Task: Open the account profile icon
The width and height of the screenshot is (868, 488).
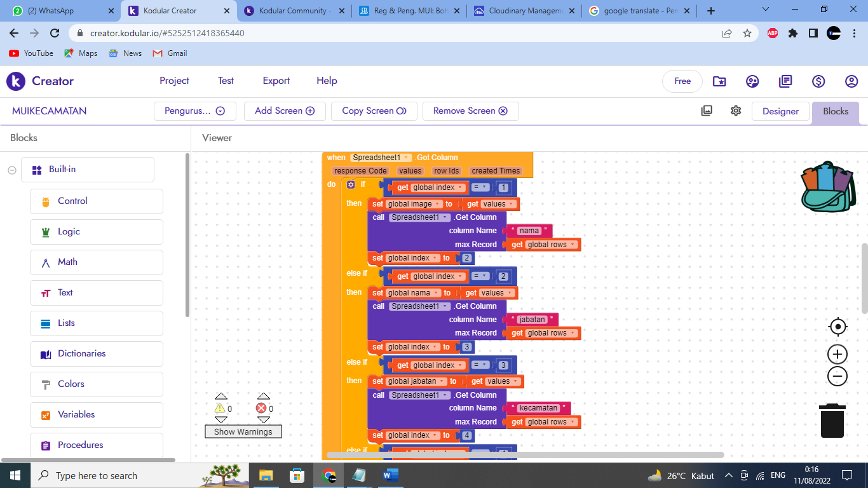Action: (x=851, y=81)
